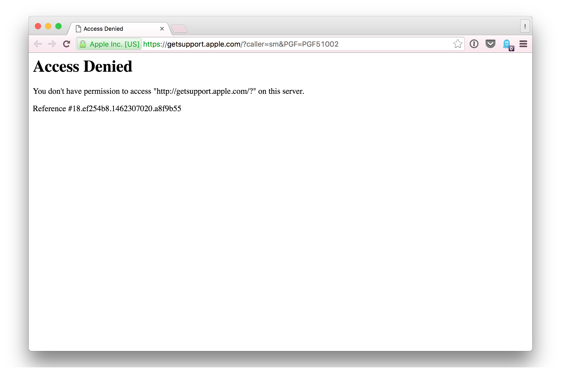Bookmark this page with the star
Screen dimensions: 561x392
coord(458,44)
